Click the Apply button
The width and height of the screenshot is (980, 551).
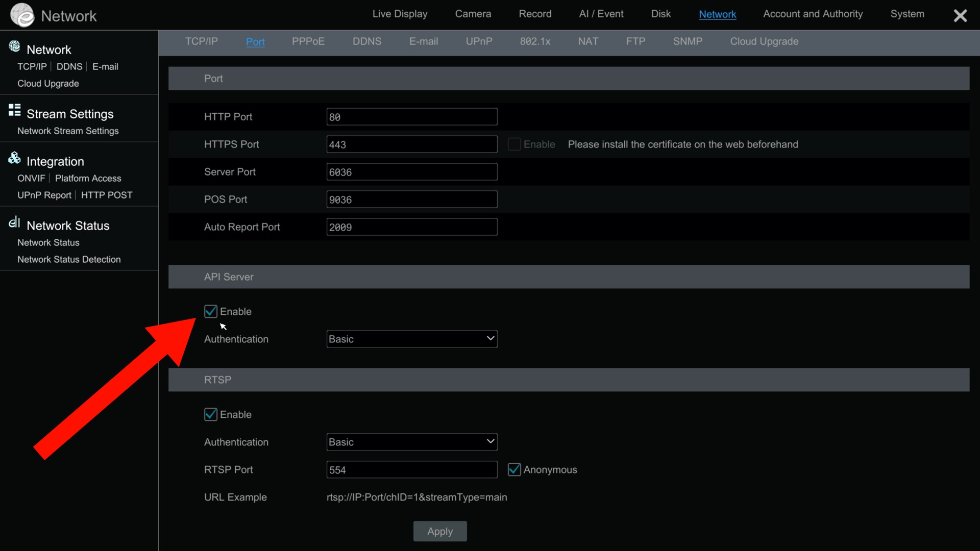[x=439, y=531]
